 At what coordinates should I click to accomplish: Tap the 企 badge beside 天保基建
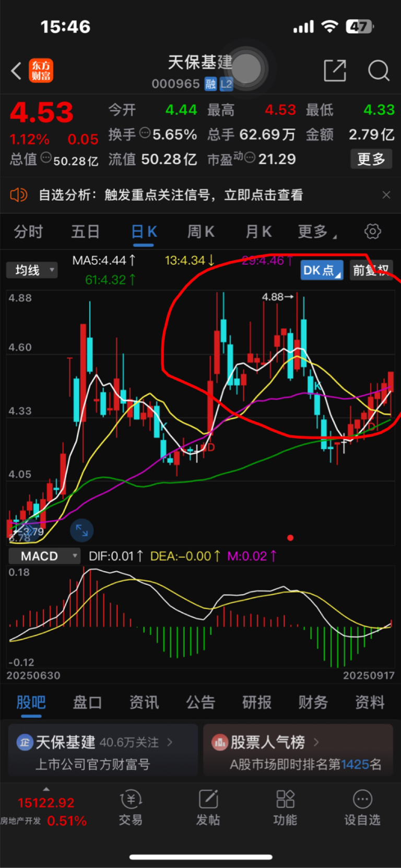(x=25, y=742)
